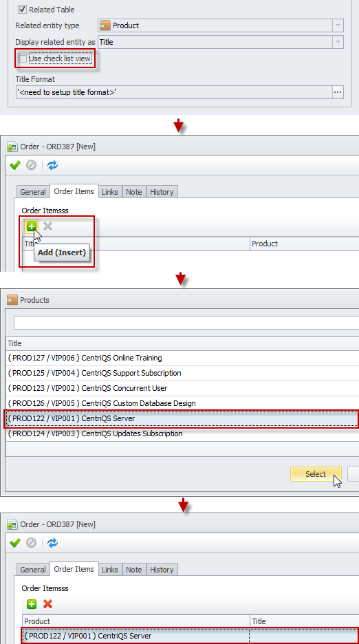Click the ellipsis button beside Title Format
The image size is (359, 644).
(x=338, y=92)
